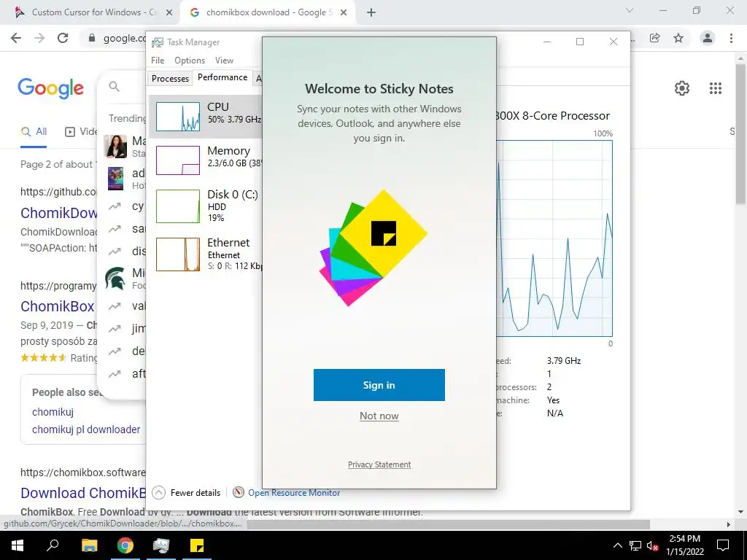Open notification center icon
747x560 pixels.
(723, 545)
